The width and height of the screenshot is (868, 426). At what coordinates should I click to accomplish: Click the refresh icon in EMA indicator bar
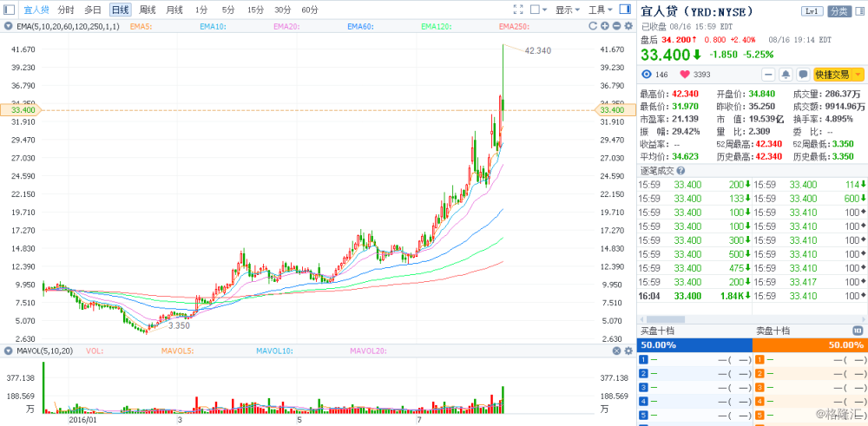(593, 26)
